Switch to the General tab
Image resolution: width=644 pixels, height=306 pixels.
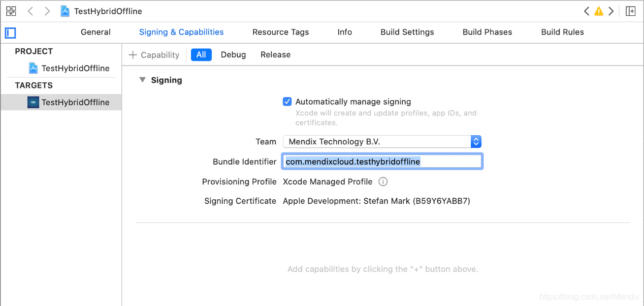[95, 32]
